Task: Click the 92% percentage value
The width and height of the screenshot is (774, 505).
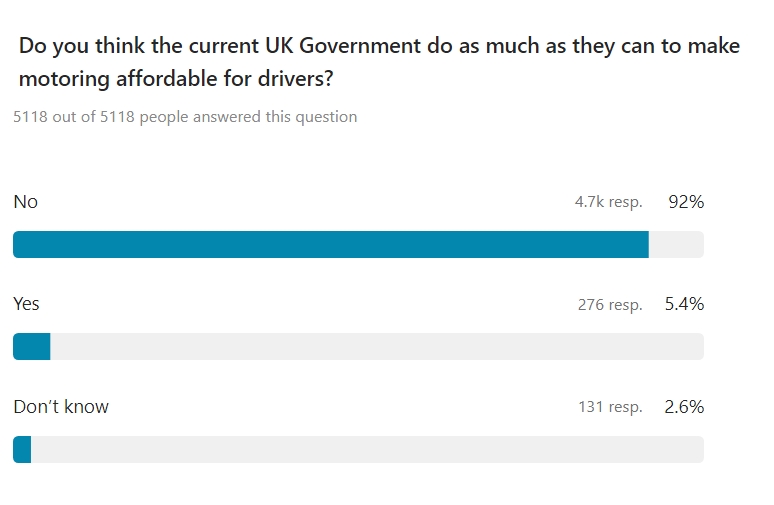Action: coord(686,202)
